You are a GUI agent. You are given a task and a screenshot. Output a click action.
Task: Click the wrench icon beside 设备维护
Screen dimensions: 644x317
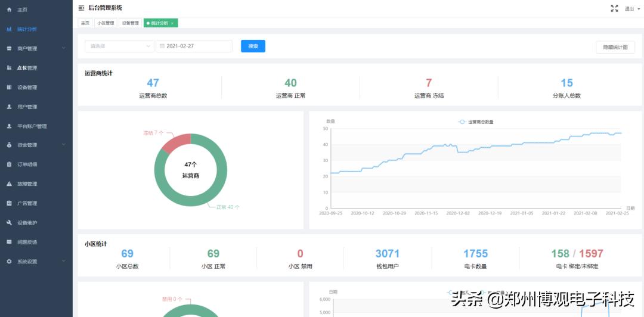coord(9,223)
